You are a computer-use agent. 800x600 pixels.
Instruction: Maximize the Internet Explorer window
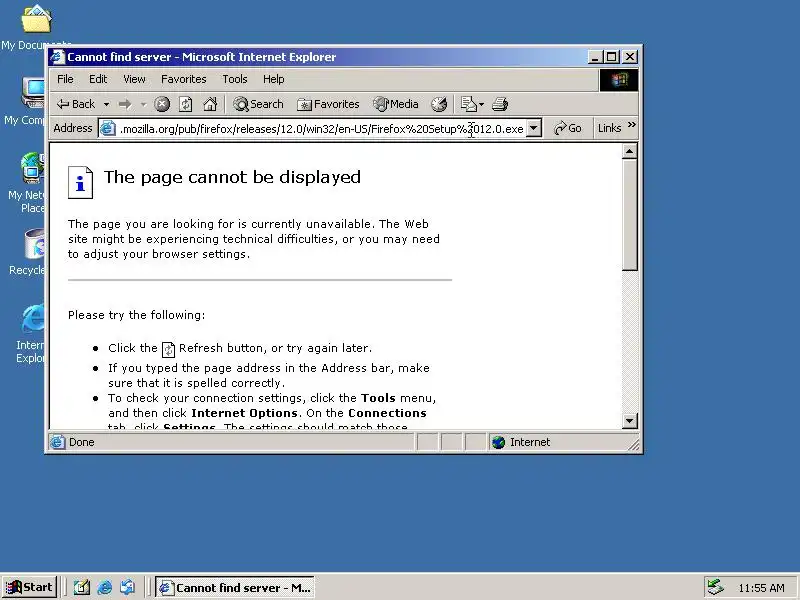click(611, 57)
